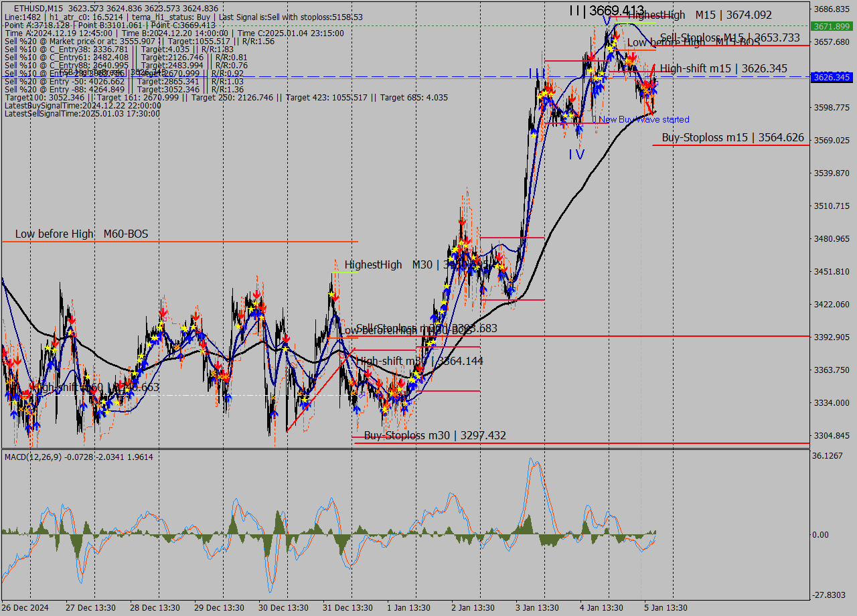Select the 'High-shift m15 | 3626.345' label
The image size is (857, 616).
click(724, 68)
